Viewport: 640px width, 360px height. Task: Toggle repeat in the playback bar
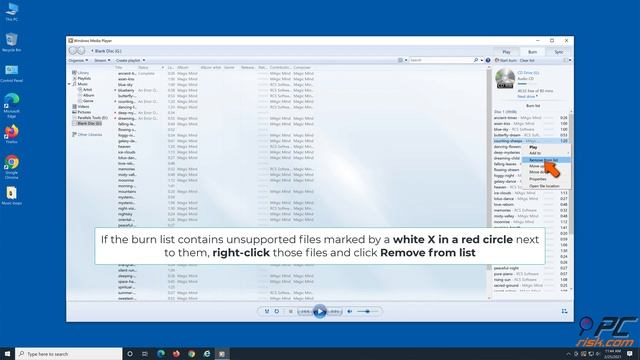(x=277, y=311)
